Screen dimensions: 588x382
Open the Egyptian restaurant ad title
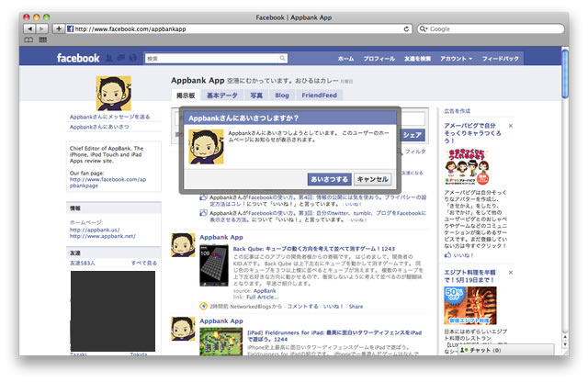point(469,276)
